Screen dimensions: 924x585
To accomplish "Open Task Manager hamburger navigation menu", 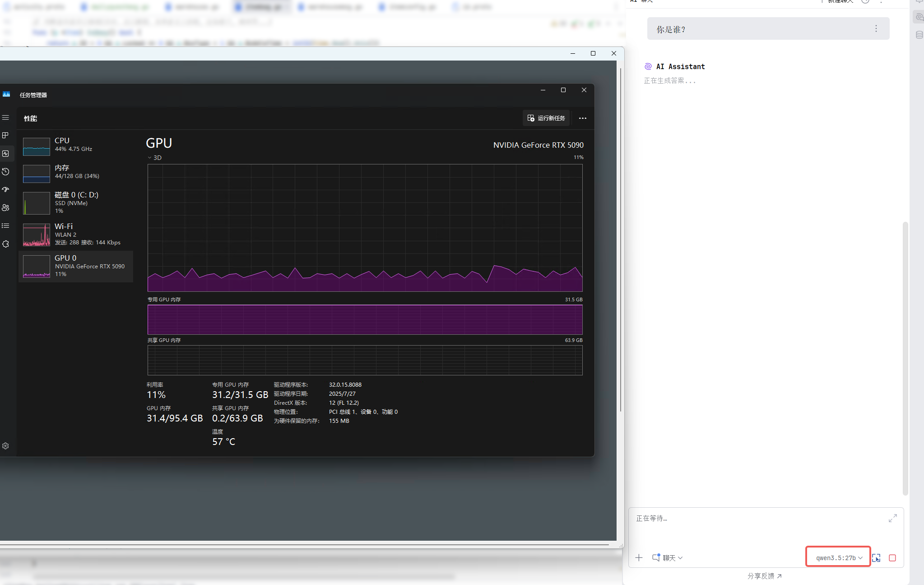I will click(5, 117).
